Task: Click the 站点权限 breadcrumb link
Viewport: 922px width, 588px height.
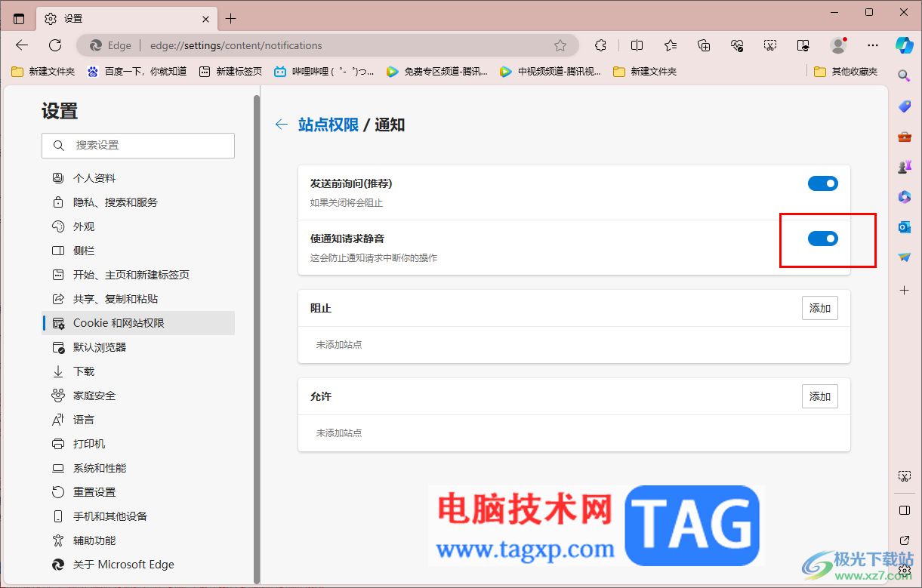Action: pyautogui.click(x=328, y=125)
